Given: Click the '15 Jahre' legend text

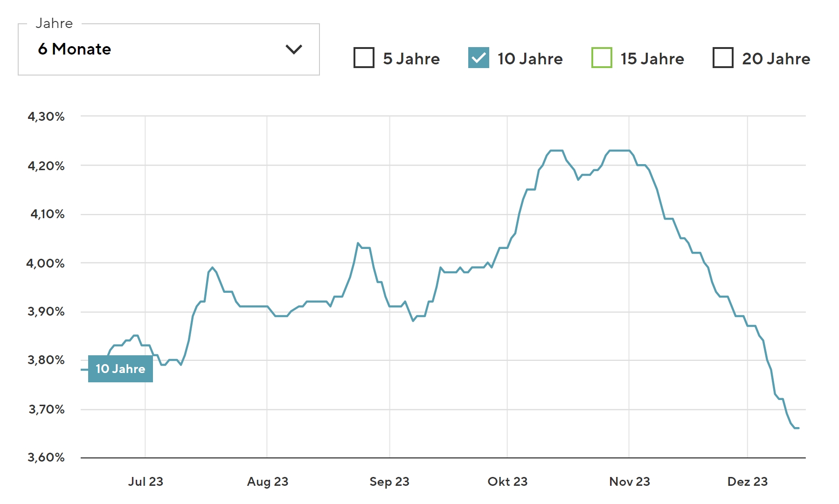Looking at the screenshot, I should click(x=652, y=59).
